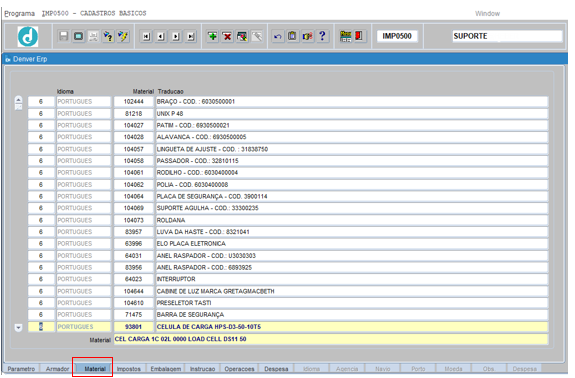Click material code 104069 cell
The height and width of the screenshot is (378, 575).
pos(133,208)
